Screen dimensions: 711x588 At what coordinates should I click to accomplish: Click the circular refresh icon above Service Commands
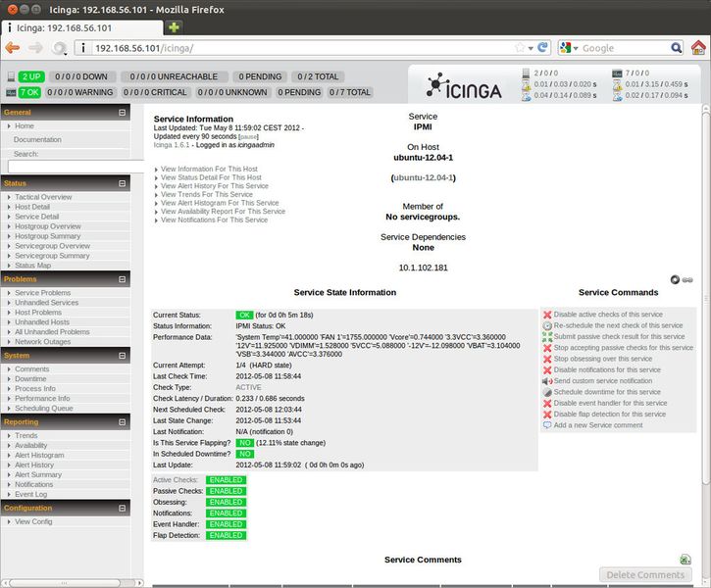click(x=675, y=280)
